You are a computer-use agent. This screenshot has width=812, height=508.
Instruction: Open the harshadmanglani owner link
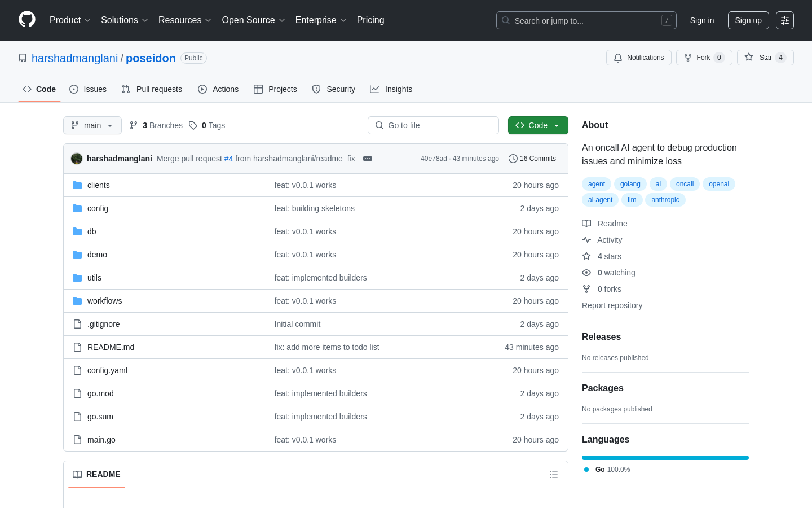click(75, 58)
